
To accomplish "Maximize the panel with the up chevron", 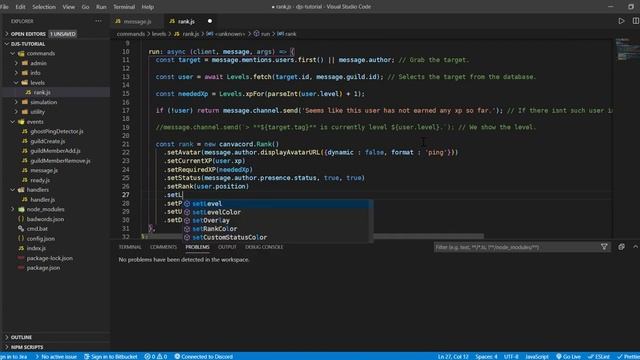I will [x=635, y=247].
